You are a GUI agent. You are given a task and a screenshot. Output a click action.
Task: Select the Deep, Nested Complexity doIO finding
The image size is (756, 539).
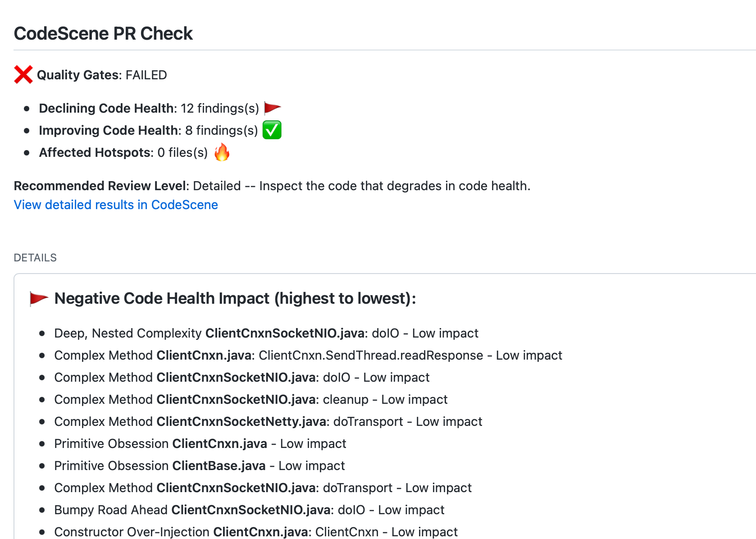click(x=266, y=333)
